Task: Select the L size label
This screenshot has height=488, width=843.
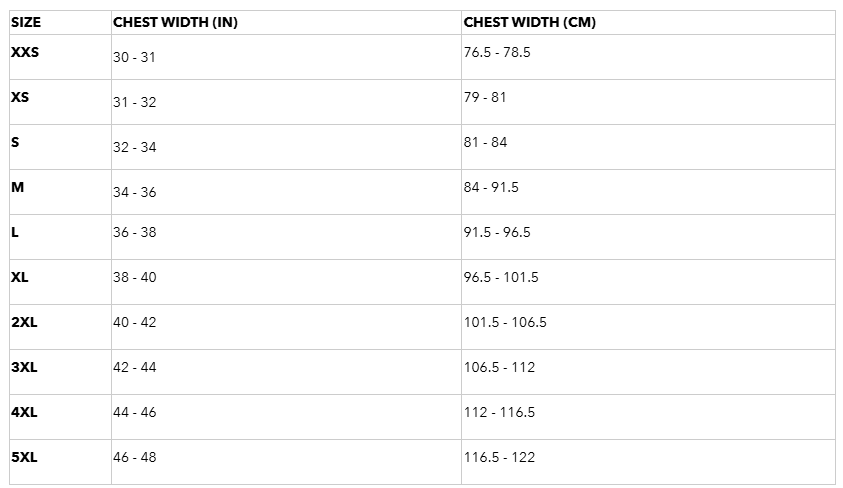Action: pos(15,232)
